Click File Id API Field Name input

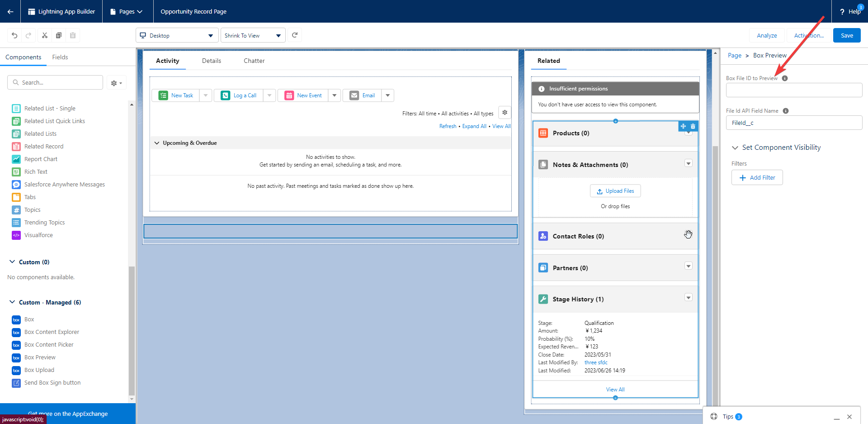[794, 123]
